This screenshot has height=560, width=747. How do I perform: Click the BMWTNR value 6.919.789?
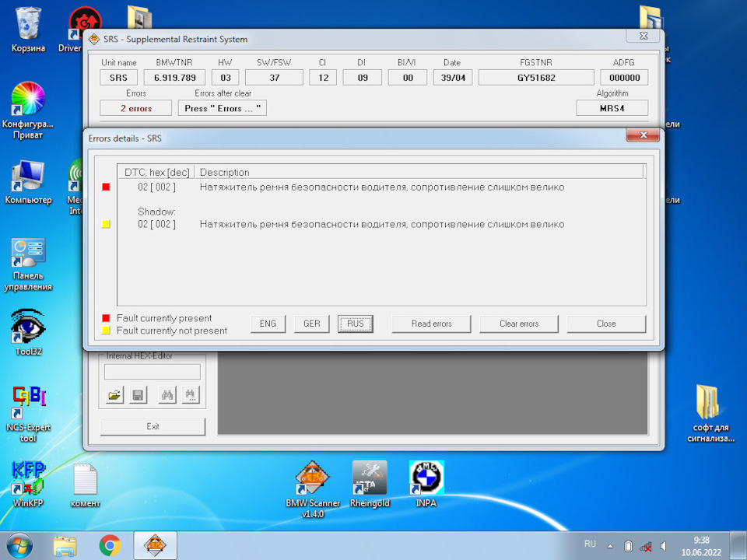point(175,78)
